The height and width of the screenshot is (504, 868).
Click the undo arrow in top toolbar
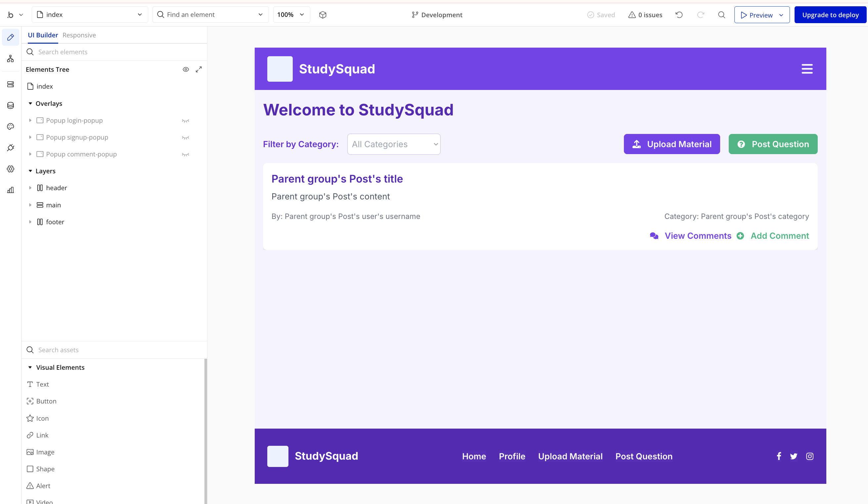coord(679,15)
